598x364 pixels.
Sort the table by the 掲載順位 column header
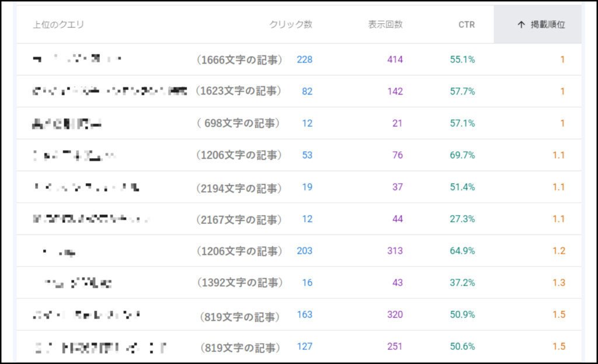(x=547, y=24)
